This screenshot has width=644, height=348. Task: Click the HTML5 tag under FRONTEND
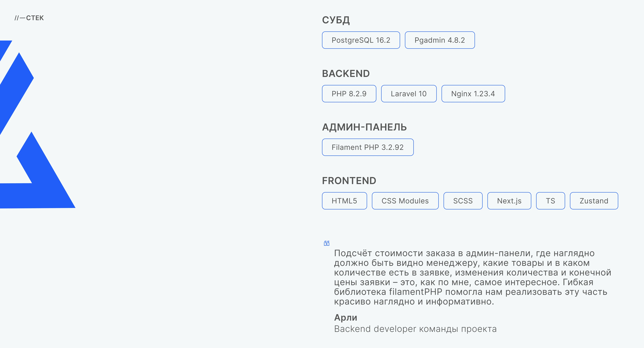tap(344, 201)
